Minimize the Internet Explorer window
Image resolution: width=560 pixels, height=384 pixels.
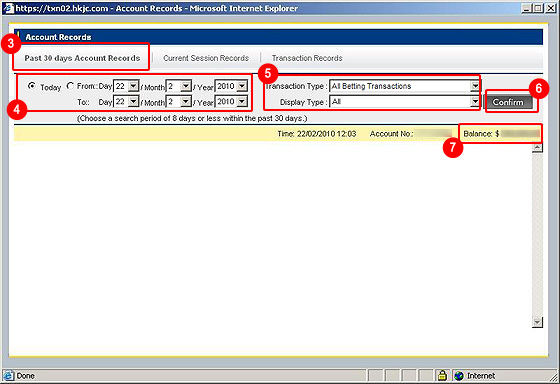point(526,8)
